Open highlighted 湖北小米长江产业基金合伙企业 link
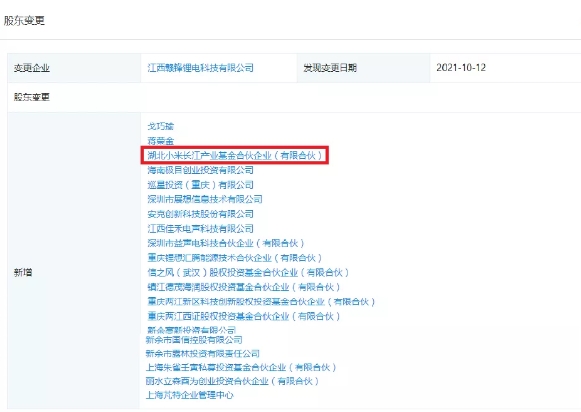 pyautogui.click(x=235, y=155)
